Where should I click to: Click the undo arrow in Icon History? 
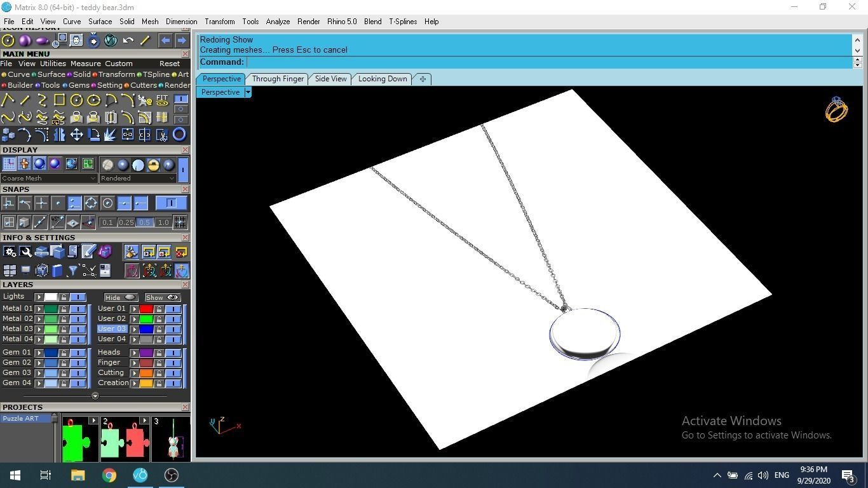coord(128,41)
